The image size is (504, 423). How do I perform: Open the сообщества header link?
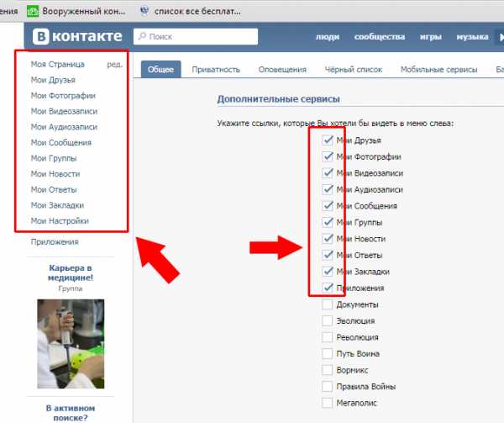point(380,37)
